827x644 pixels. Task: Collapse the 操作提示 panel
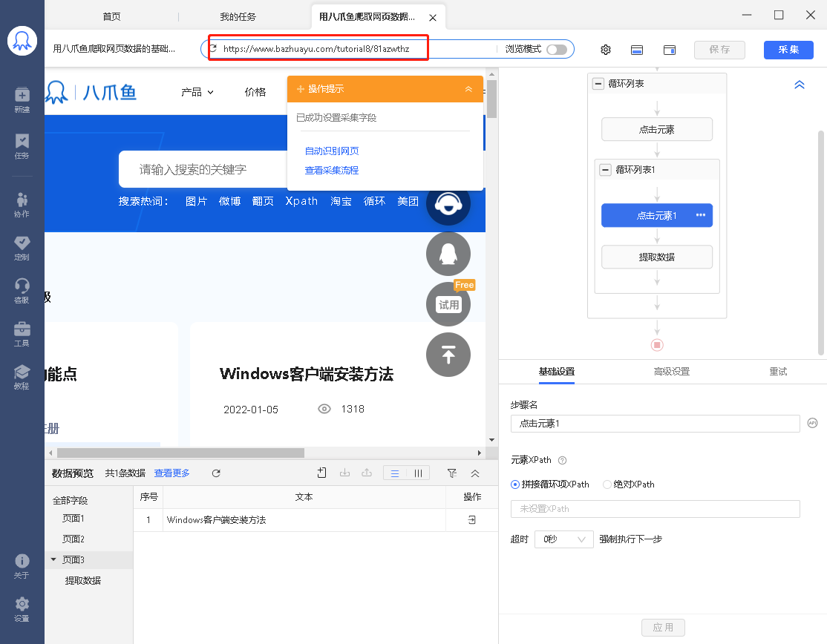tap(468, 89)
